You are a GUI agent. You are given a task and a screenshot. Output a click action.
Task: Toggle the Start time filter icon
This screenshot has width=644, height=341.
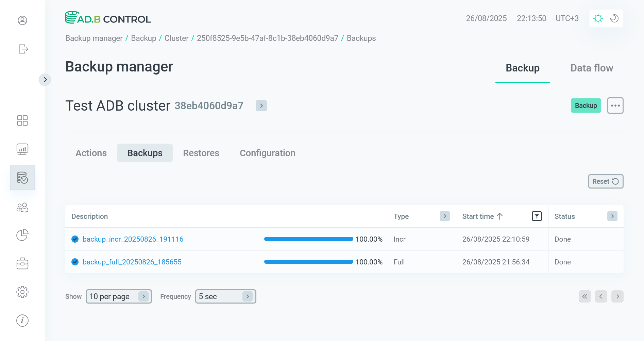click(537, 216)
